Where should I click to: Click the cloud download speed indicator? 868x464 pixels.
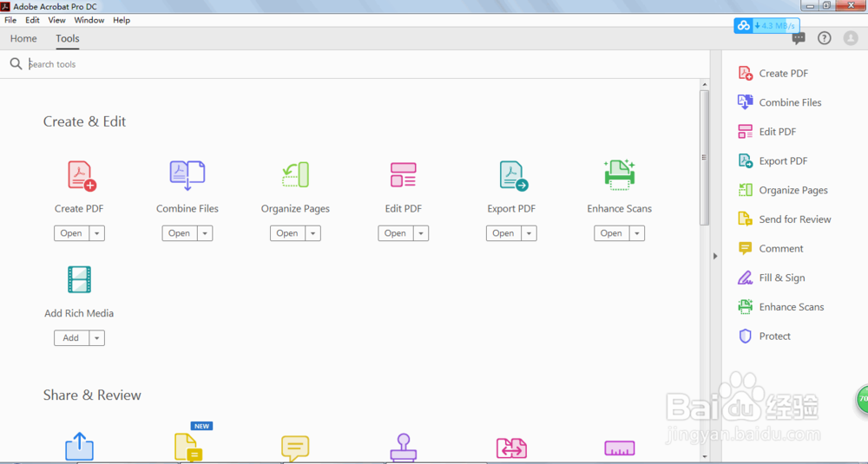pyautogui.click(x=766, y=25)
